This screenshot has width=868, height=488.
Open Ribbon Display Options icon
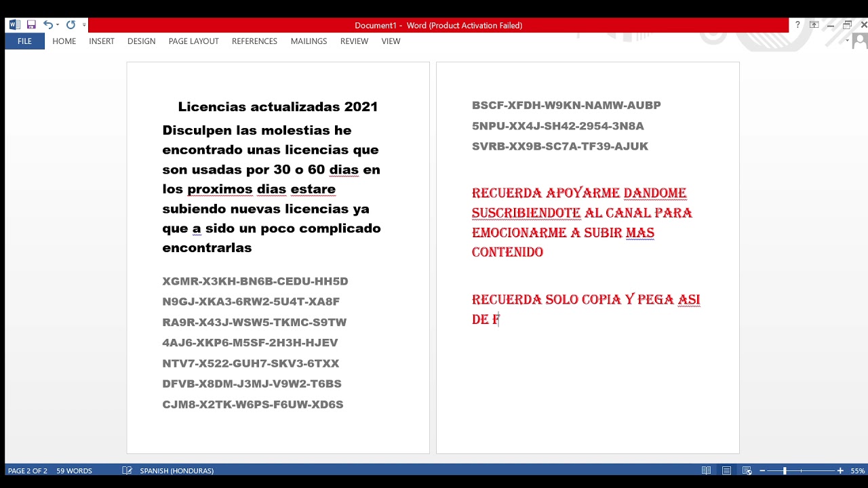[x=814, y=25]
